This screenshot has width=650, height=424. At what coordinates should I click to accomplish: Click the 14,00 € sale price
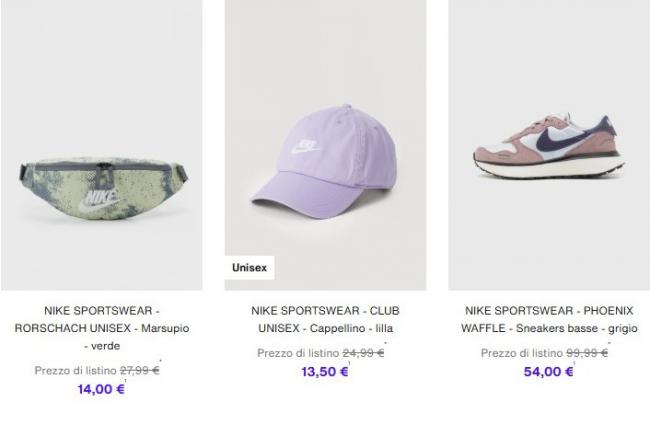click(101, 389)
